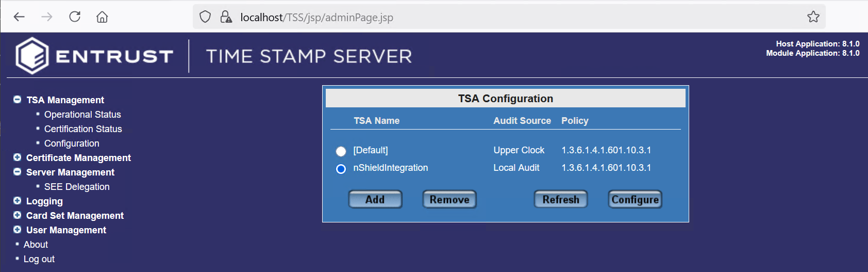Viewport: 868px width, 272px height.
Task: Click Logging menu label
Action: pyautogui.click(x=44, y=201)
